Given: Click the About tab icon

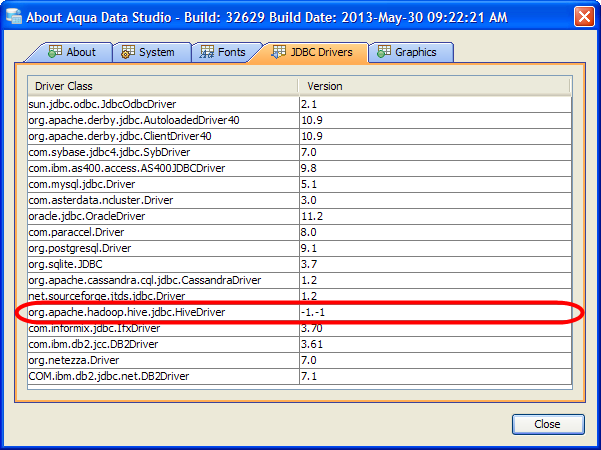Looking at the screenshot, I should (x=55, y=52).
